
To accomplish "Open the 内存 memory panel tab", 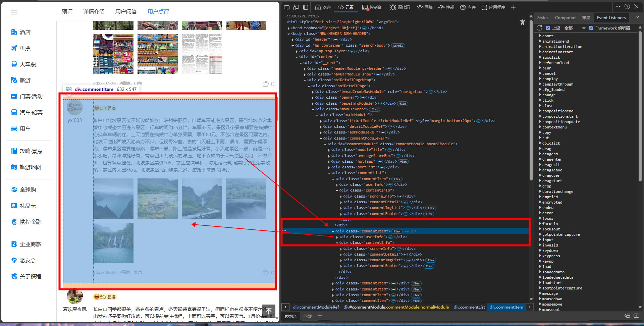I will 468,7.
